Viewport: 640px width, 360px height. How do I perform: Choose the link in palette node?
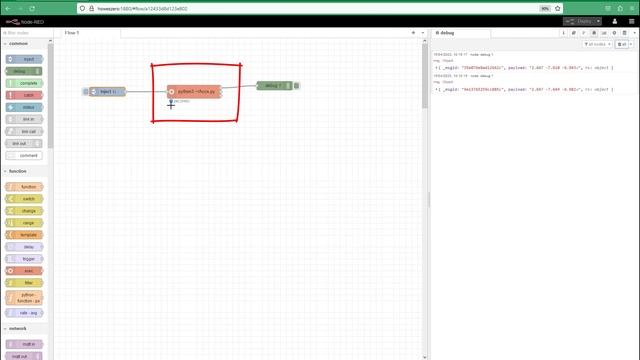24,119
